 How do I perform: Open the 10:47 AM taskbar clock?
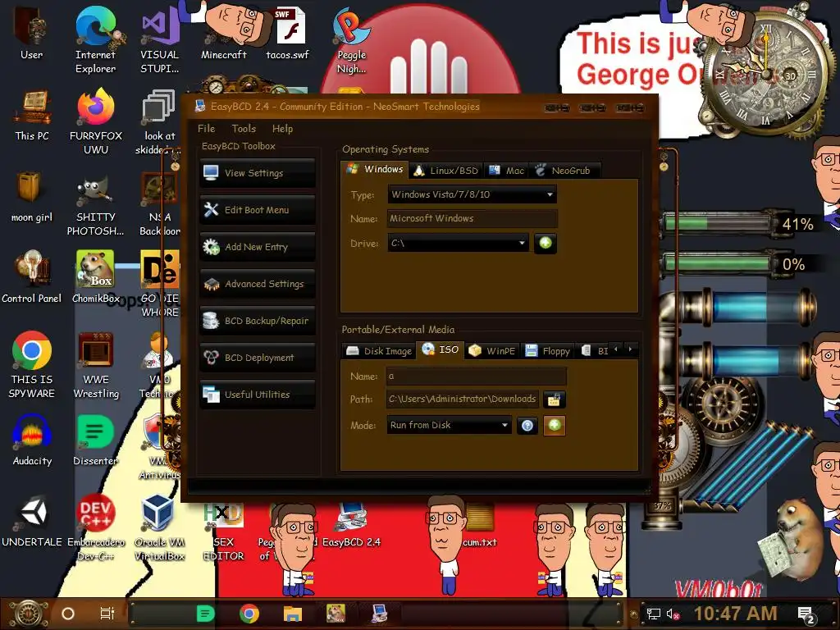pos(735,614)
